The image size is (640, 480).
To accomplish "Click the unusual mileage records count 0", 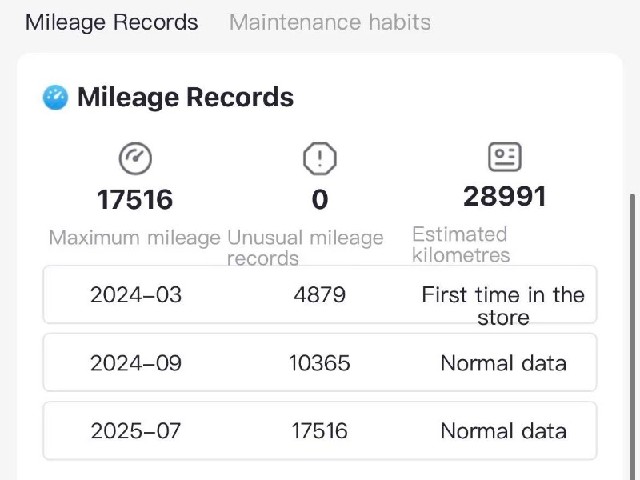I will [320, 200].
